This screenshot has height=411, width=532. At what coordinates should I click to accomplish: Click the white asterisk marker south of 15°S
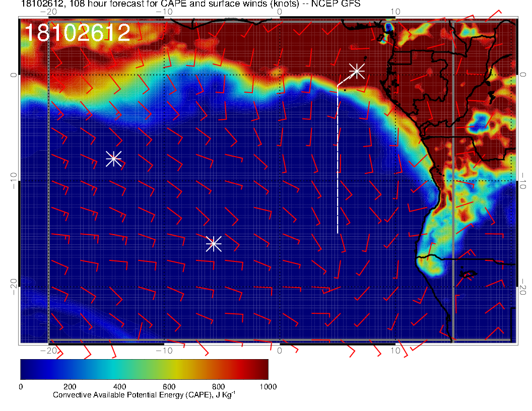point(214,243)
